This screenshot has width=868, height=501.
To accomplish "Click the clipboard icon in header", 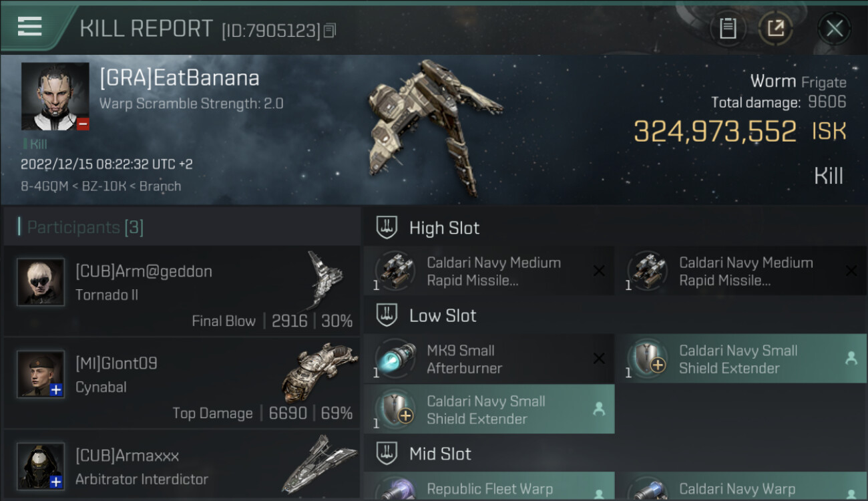I will pos(728,28).
